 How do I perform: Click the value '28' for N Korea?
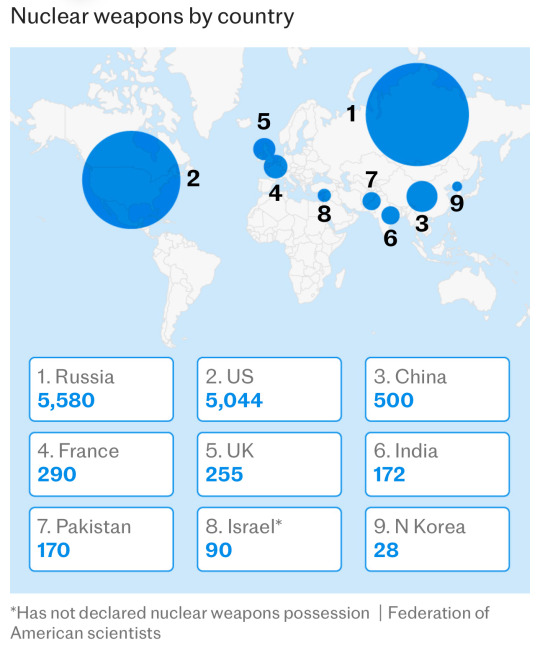[x=386, y=550]
